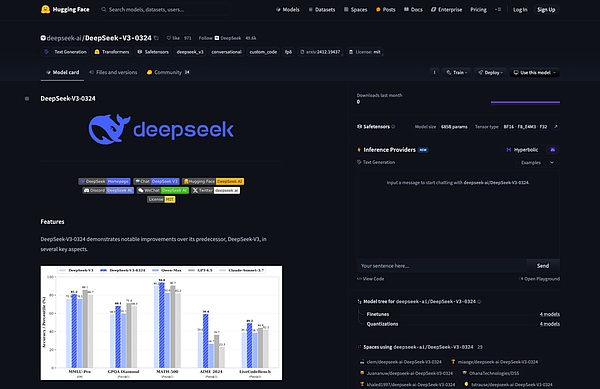Open Juananuw/deepseek-ai-DeepSeek-V3-0324 space
Image resolution: width=600 pixels, height=389 pixels.
tap(406, 373)
